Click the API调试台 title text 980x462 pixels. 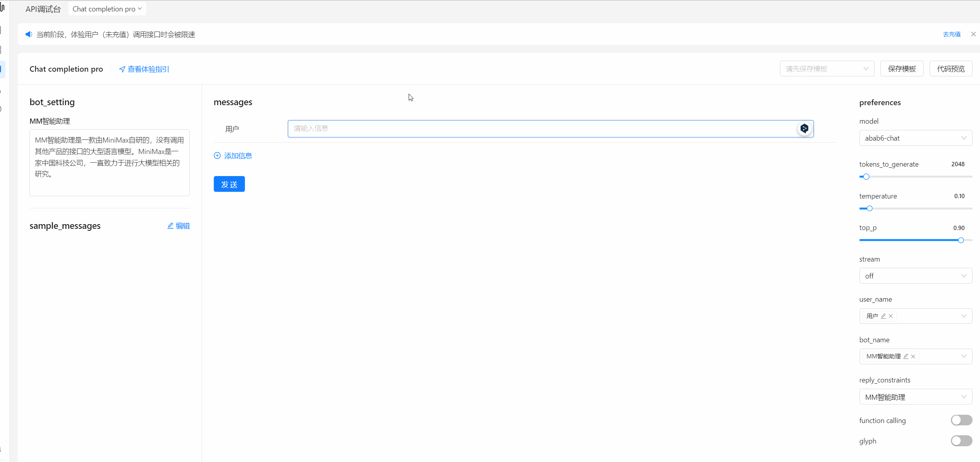(x=43, y=9)
